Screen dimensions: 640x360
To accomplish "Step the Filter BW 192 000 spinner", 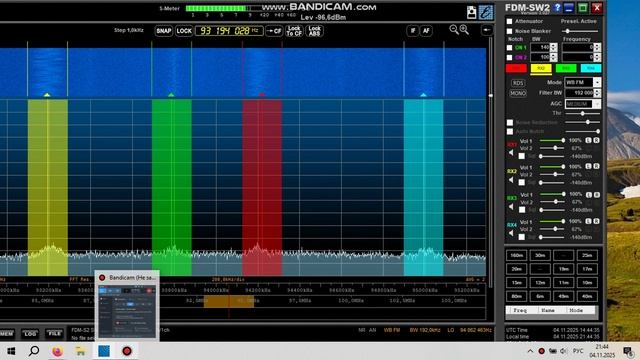I will pyautogui.click(x=597, y=93).
